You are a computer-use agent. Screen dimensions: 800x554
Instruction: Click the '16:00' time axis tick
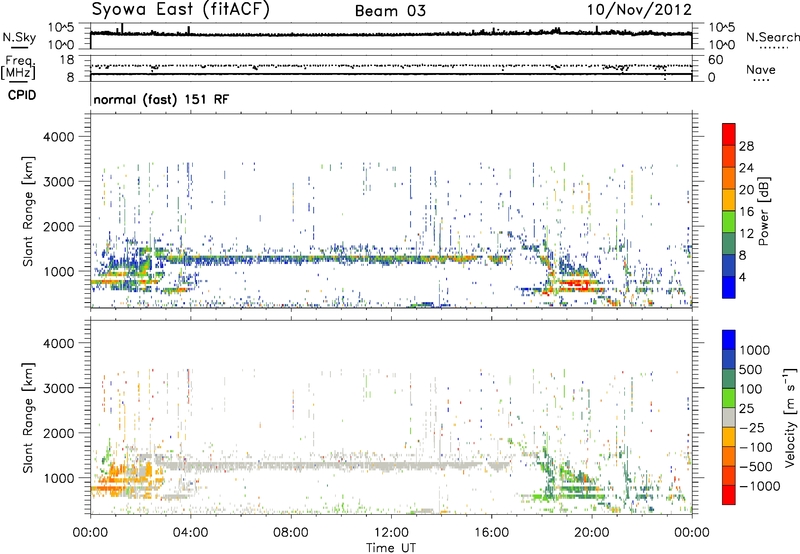[x=491, y=533]
